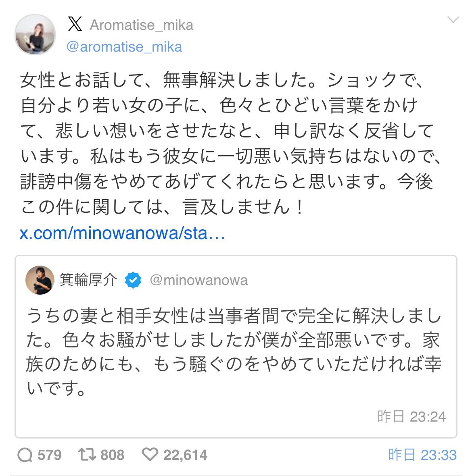The image size is (472, 476).
Task: Click the 昨日 23:24 quoted timestamp
Action: coord(411,416)
